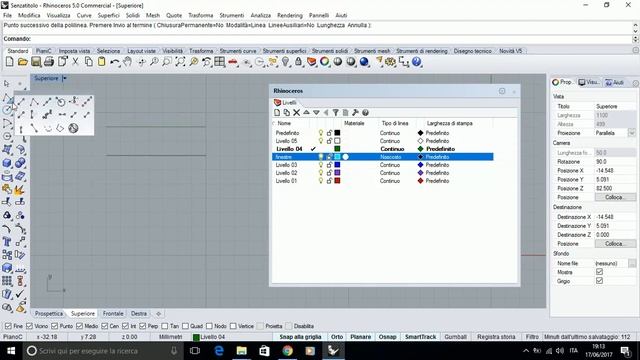Toggle the Livello 01 lock icon

(x=329, y=181)
